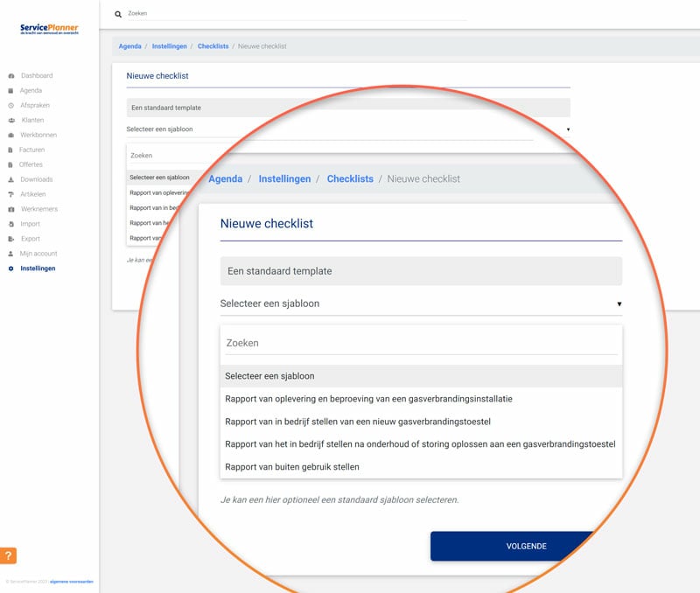Click Instellingen breadcrumb in the small top bar

[170, 46]
